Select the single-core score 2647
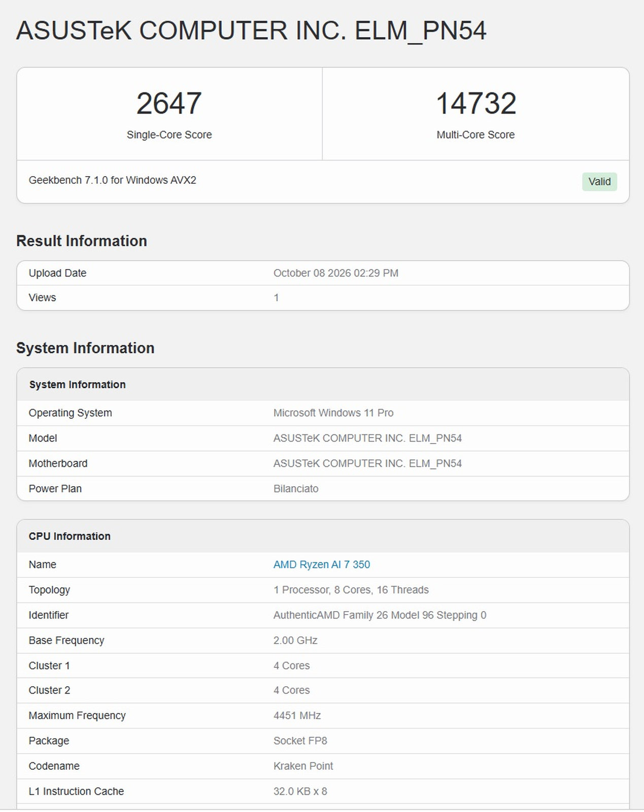The width and height of the screenshot is (644, 812). [x=169, y=103]
